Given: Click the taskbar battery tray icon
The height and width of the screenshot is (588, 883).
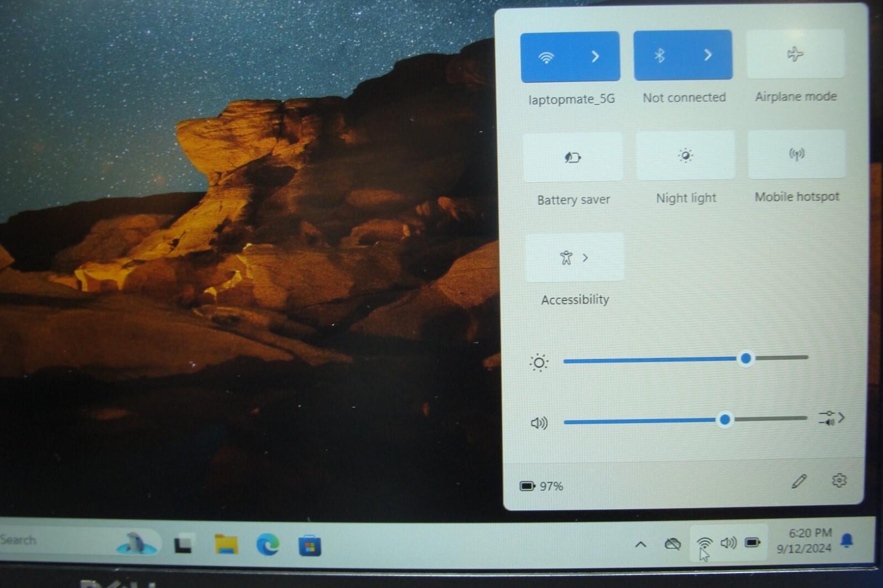Looking at the screenshot, I should [x=753, y=543].
